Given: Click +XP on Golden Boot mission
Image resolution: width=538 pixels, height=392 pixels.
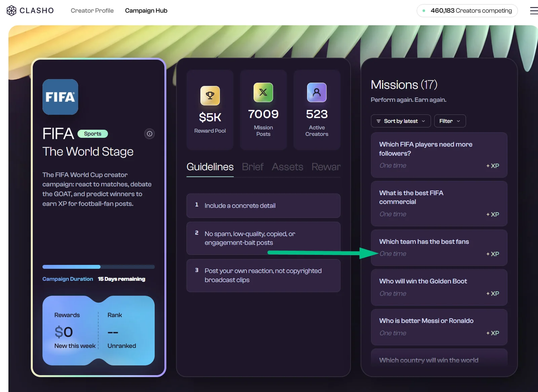Looking at the screenshot, I should click(493, 293).
